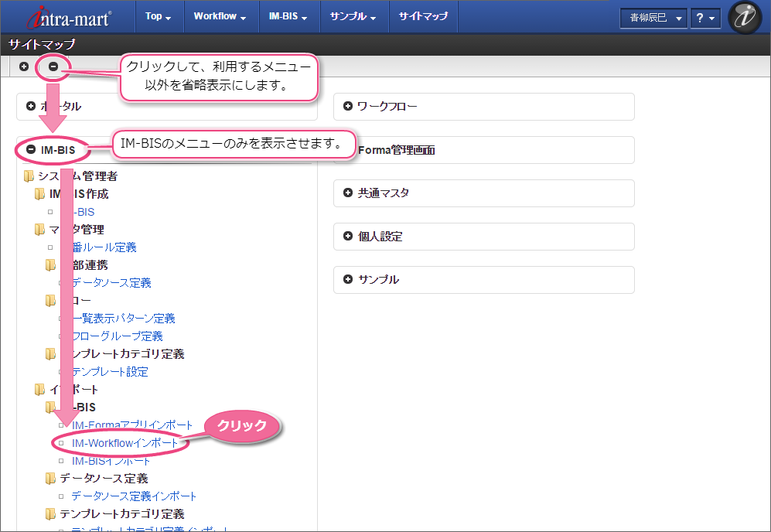Viewport: 771px width, 532px height.
Task: Click the システム管理者 folder icon
Action: 29,176
